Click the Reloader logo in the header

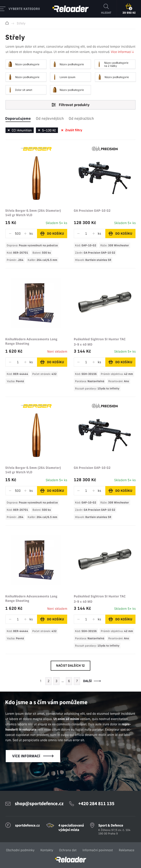point(71,9)
